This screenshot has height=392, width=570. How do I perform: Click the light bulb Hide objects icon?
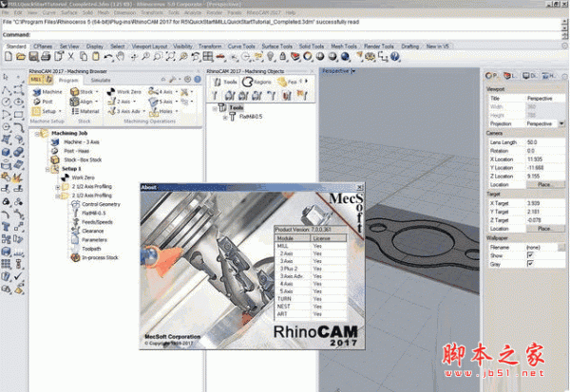coord(270,57)
